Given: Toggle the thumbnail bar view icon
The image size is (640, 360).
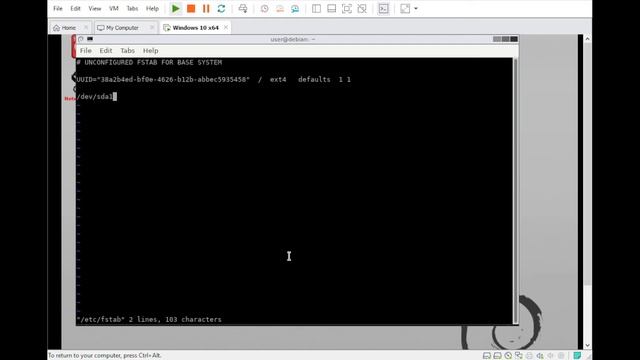Looking at the screenshot, I should click(331, 9).
